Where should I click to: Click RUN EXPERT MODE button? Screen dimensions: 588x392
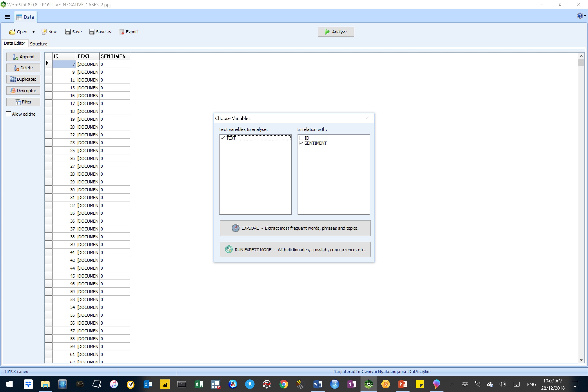(295, 249)
